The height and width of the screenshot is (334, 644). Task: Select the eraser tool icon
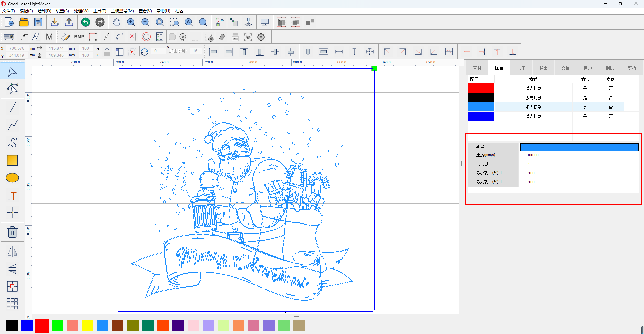pyautogui.click(x=222, y=37)
